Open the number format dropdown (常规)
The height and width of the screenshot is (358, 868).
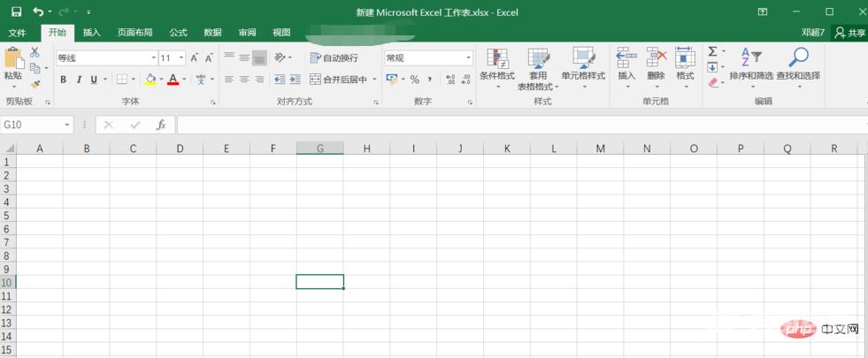tap(468, 58)
